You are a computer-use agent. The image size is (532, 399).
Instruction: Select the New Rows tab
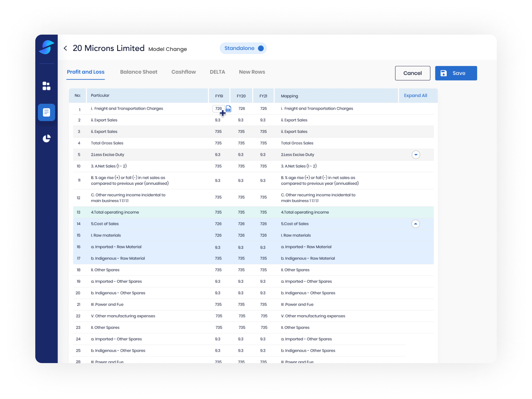click(252, 72)
